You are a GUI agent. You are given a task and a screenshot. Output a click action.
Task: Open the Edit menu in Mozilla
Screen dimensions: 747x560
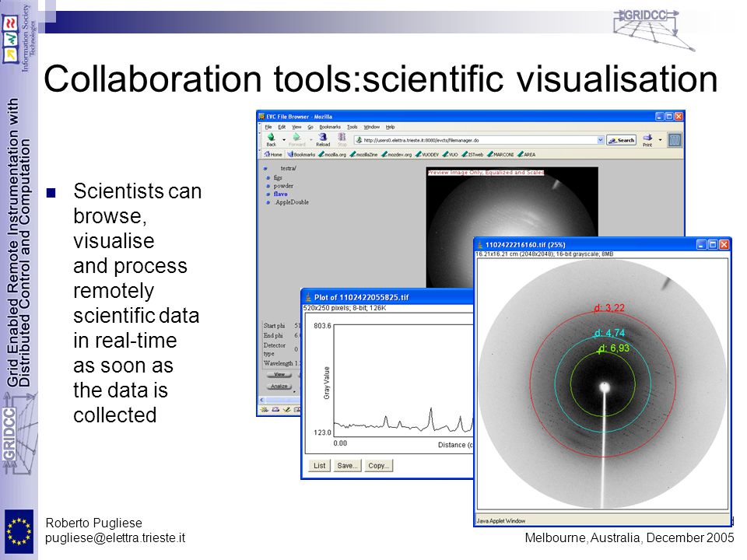click(282, 127)
